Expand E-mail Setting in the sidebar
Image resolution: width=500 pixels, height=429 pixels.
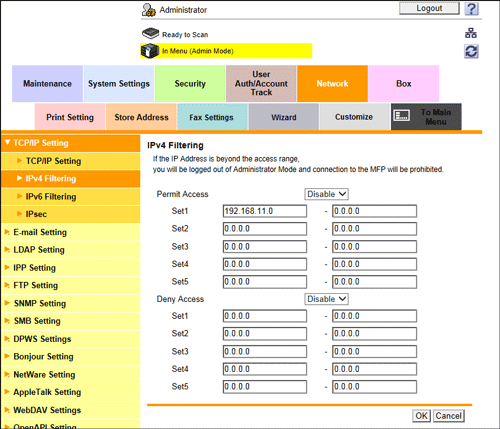click(x=70, y=232)
